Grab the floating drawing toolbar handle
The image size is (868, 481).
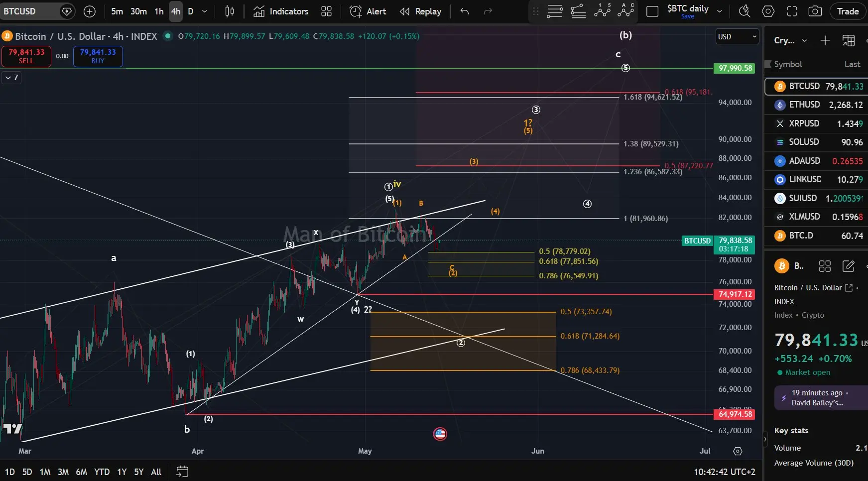point(535,11)
